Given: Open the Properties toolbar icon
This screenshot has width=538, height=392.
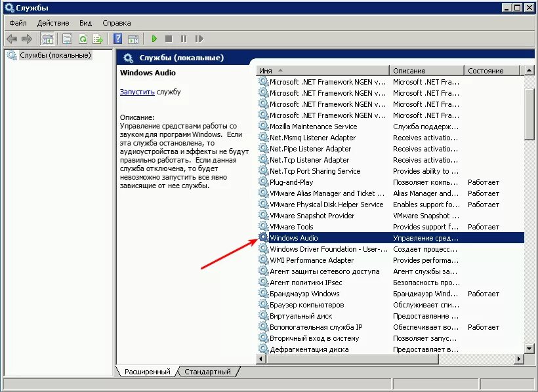Looking at the screenshot, I should pos(67,39).
